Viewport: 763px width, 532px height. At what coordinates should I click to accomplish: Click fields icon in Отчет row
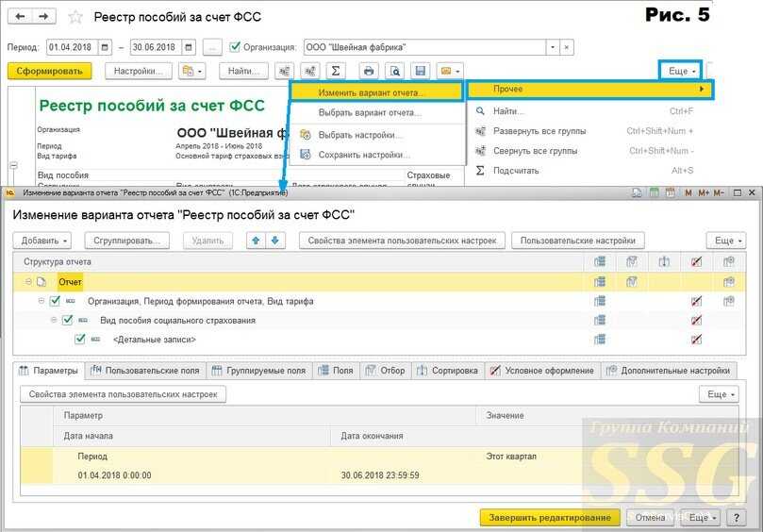coord(600,282)
